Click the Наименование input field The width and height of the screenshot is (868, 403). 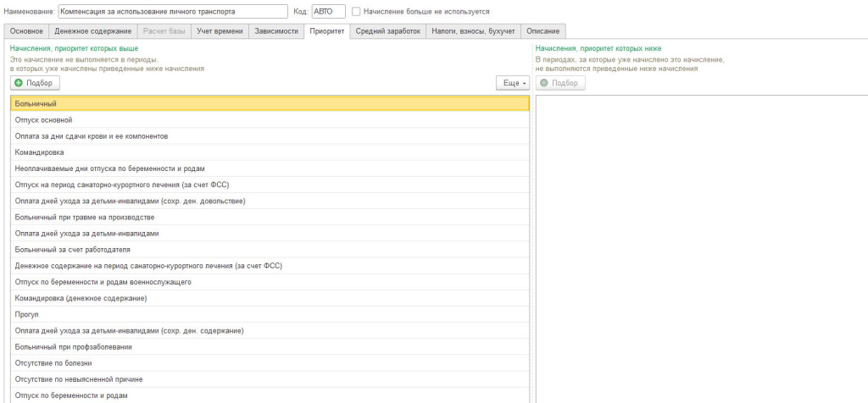(173, 12)
